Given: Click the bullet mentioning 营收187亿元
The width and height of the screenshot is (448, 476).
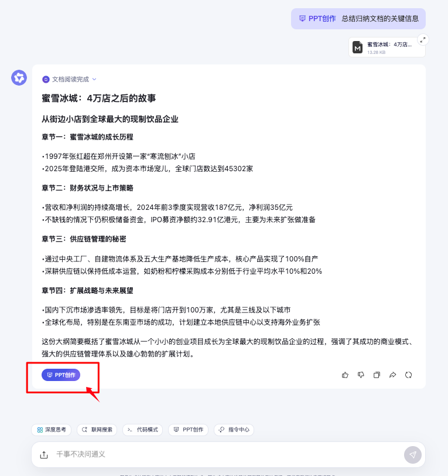Looking at the screenshot, I should 167,208.
